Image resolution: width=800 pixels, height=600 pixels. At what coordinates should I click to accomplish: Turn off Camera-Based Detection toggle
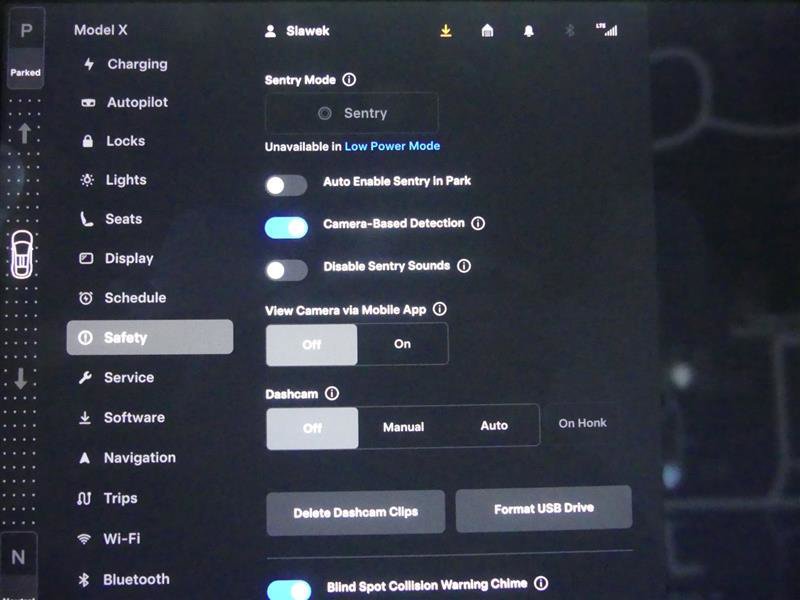(x=286, y=227)
